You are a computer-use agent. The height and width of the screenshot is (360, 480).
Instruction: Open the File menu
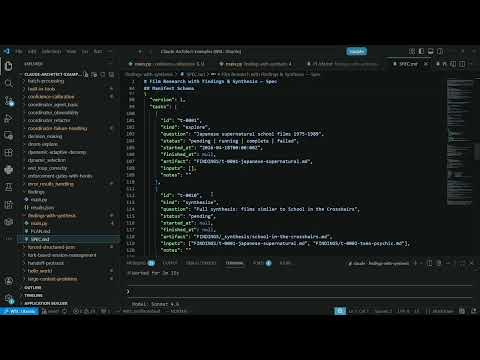click(x=19, y=51)
